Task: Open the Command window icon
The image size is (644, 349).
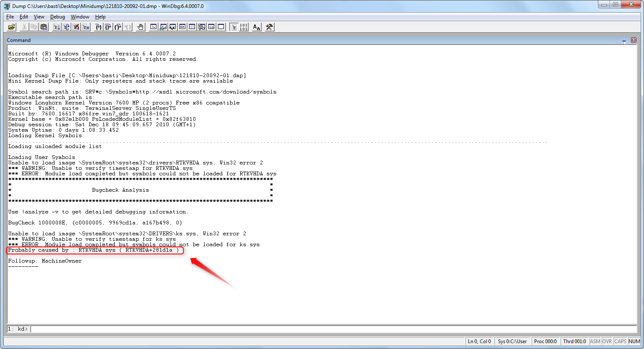Action: coord(153,27)
